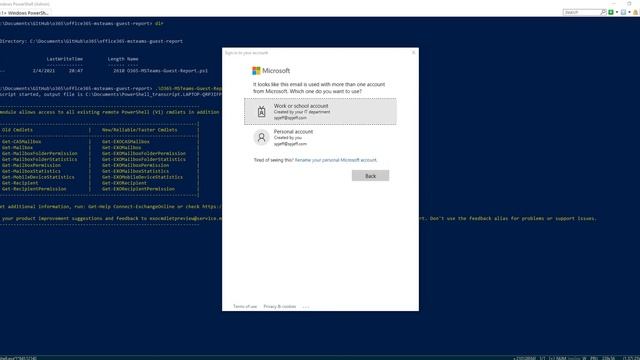Screen dimensions: 640x360
Task: Open Terms of use link in dialog
Action: (x=245, y=307)
